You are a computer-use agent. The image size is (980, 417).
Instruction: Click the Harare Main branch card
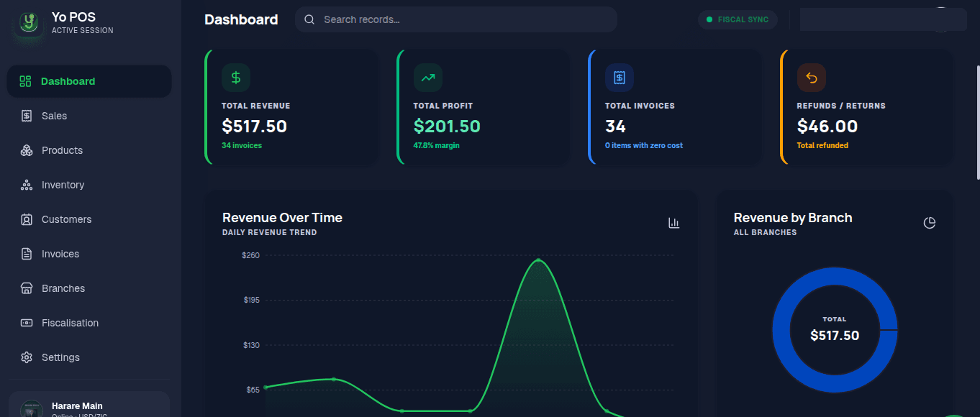[x=89, y=404]
